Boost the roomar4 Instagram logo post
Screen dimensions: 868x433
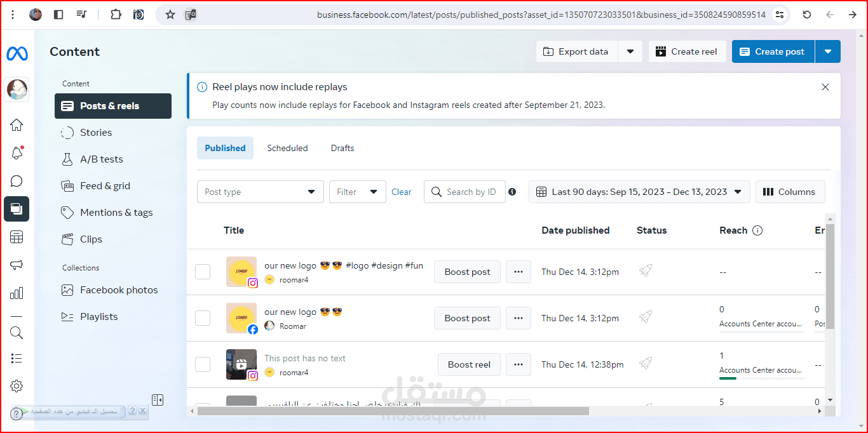coord(467,272)
